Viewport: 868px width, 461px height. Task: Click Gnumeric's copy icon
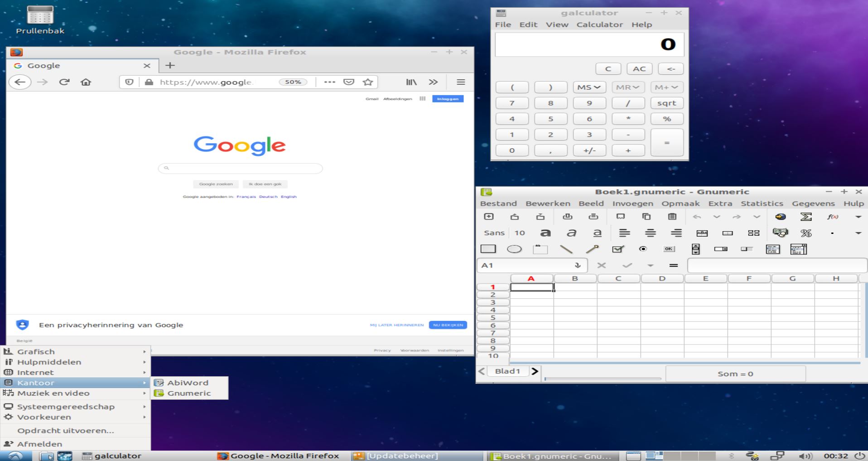pos(646,217)
